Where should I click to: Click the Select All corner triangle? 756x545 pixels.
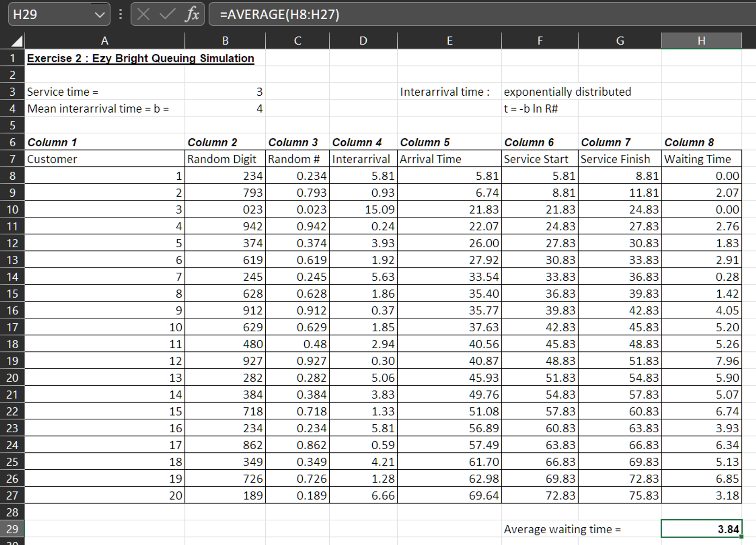click(17, 40)
